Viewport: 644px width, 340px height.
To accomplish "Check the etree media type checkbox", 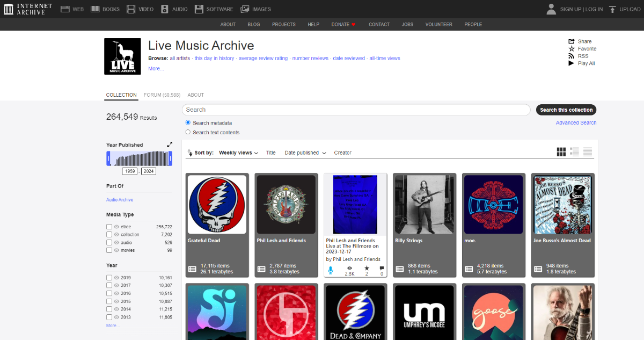I will pyautogui.click(x=109, y=227).
